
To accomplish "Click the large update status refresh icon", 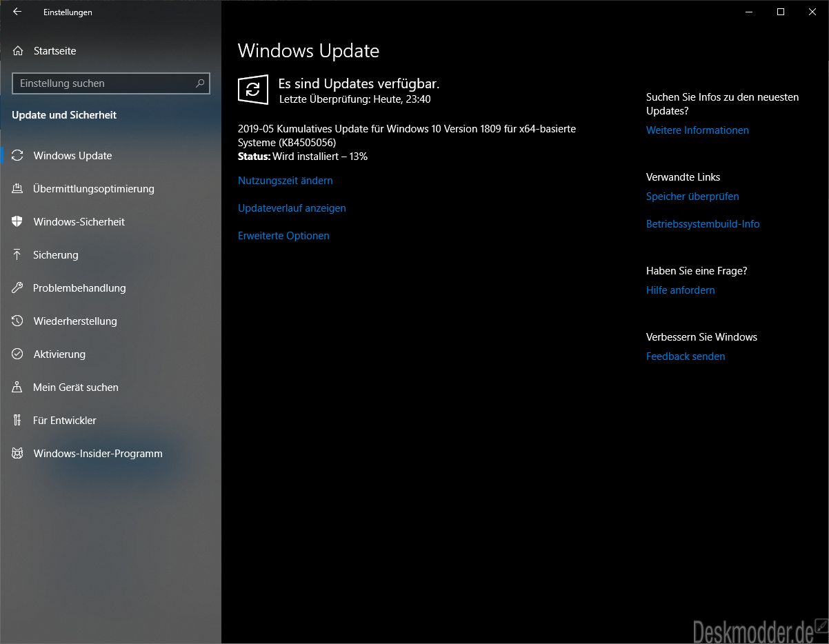I will [252, 89].
